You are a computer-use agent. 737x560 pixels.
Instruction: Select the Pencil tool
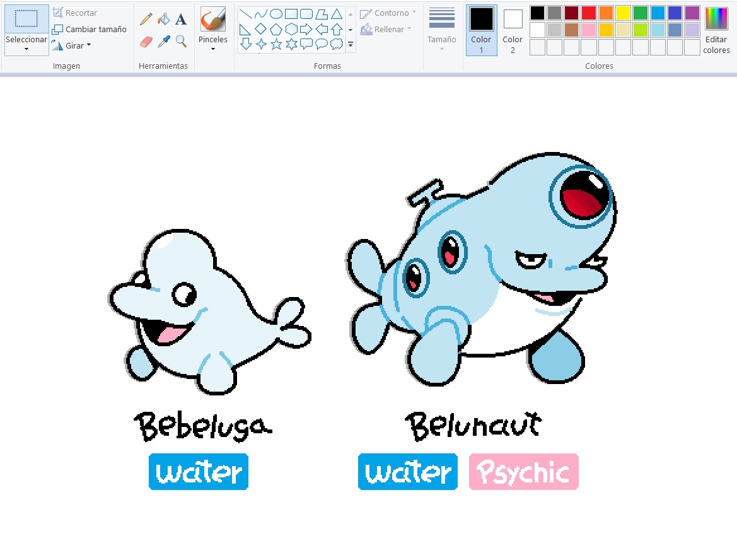pos(146,20)
